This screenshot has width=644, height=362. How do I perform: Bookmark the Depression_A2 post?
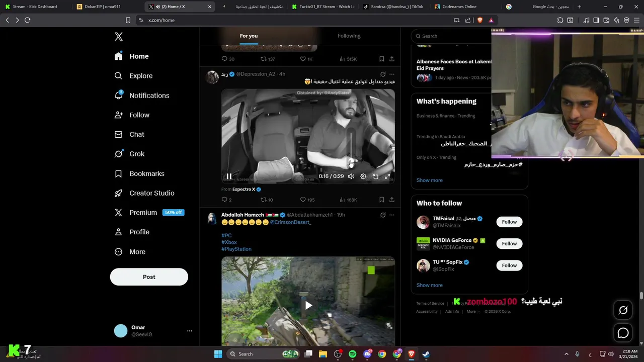coord(382,200)
